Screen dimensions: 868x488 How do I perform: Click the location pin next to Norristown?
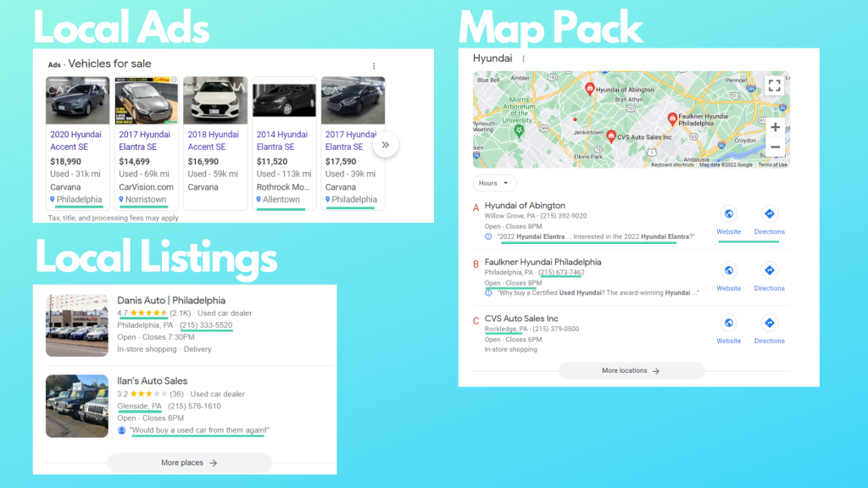point(121,200)
